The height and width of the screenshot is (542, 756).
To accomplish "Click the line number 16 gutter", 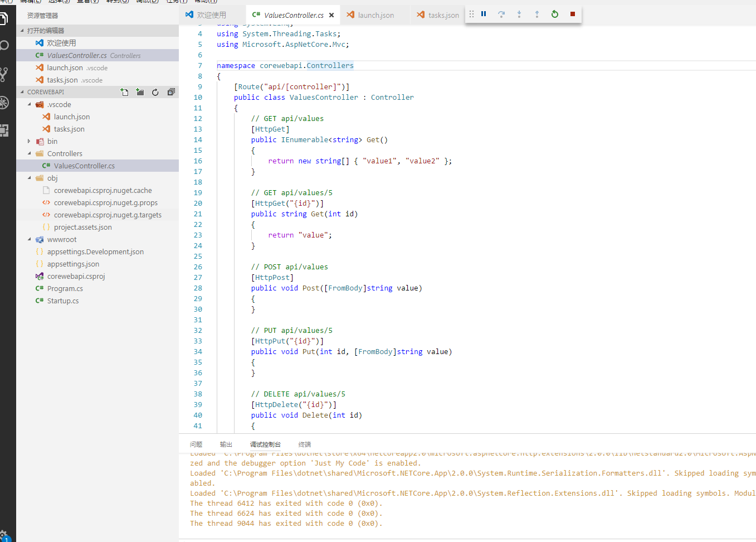I will tap(198, 161).
